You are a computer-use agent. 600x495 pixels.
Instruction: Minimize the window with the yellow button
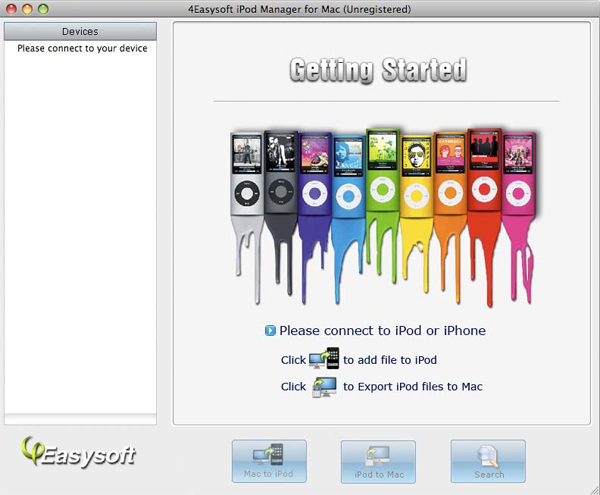(27, 9)
